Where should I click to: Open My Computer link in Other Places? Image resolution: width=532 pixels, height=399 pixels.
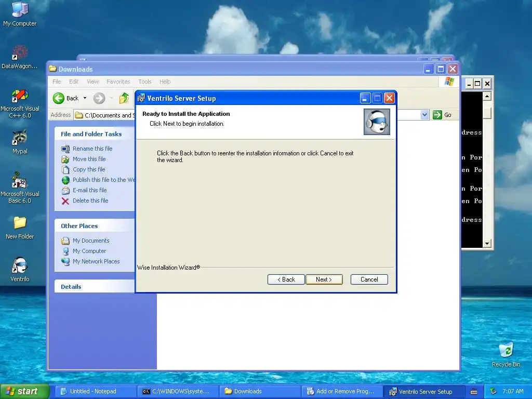[89, 251]
